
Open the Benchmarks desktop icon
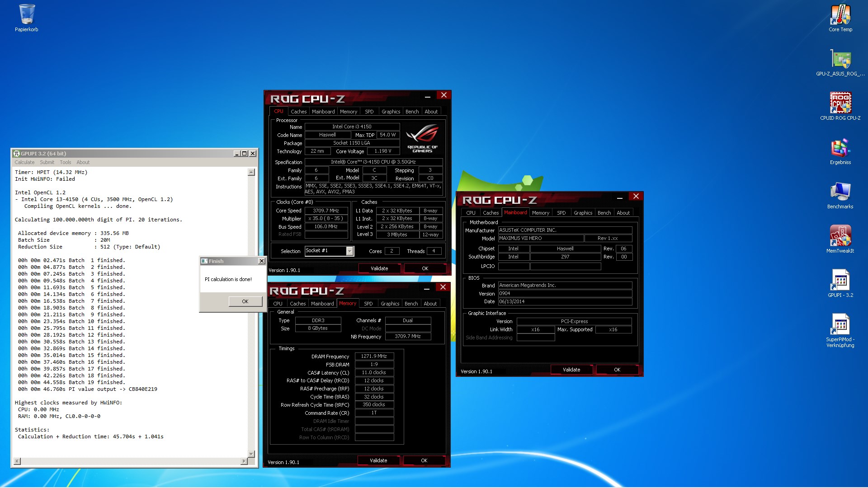[x=840, y=195]
